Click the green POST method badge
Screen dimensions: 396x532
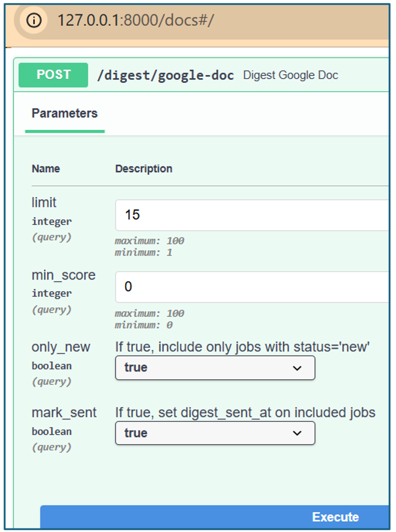click(54, 75)
